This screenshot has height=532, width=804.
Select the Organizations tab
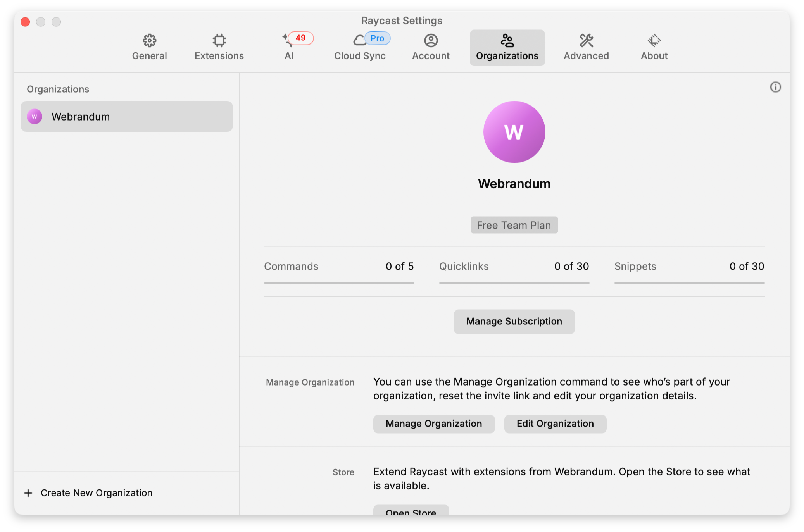pyautogui.click(x=507, y=48)
